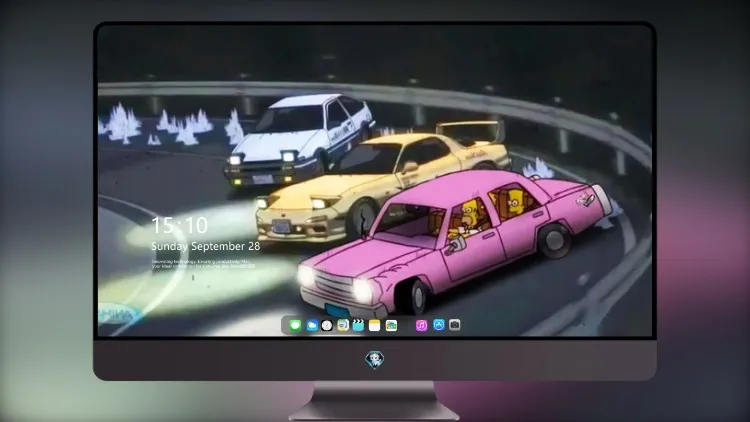Screen dimensions: 750x422
Task: Launch the yellow Notes app
Action: pos(375,325)
